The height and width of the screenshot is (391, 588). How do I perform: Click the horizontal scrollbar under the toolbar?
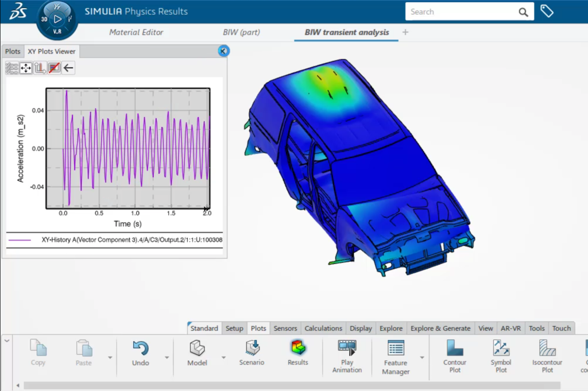(230, 385)
